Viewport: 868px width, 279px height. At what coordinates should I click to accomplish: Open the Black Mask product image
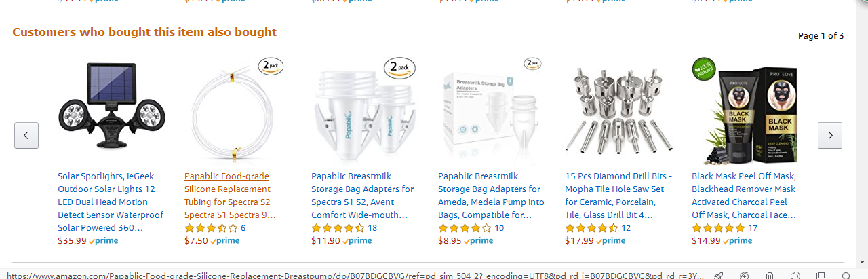744,109
